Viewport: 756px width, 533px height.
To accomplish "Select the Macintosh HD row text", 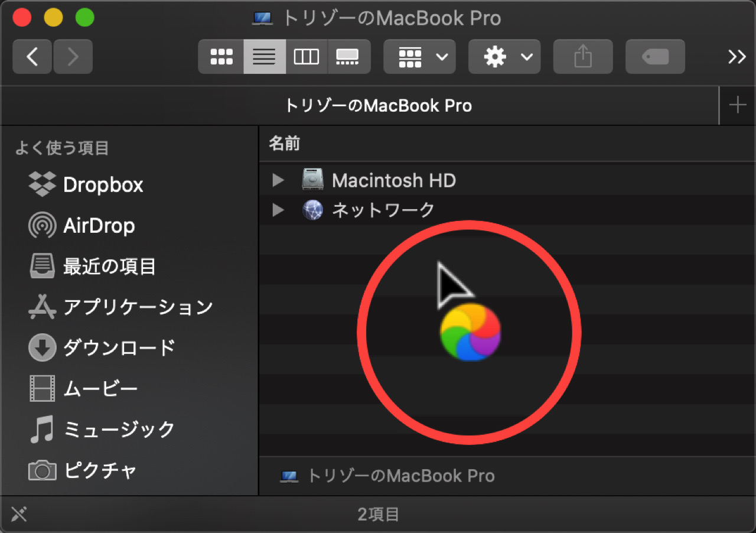I will (394, 180).
